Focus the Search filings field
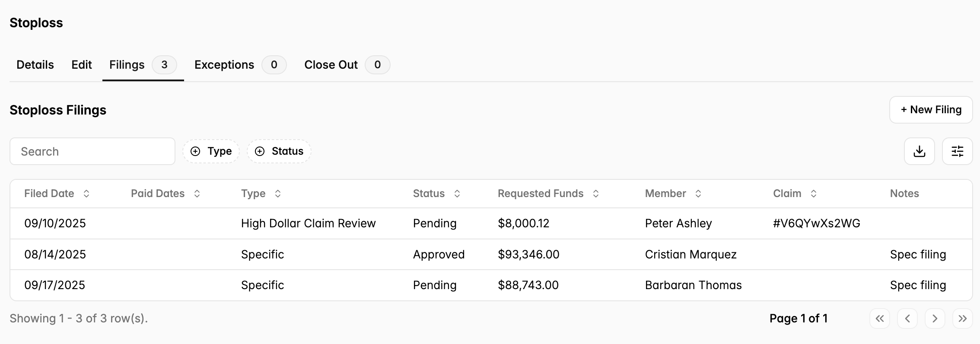980x344 pixels. coord(92,151)
